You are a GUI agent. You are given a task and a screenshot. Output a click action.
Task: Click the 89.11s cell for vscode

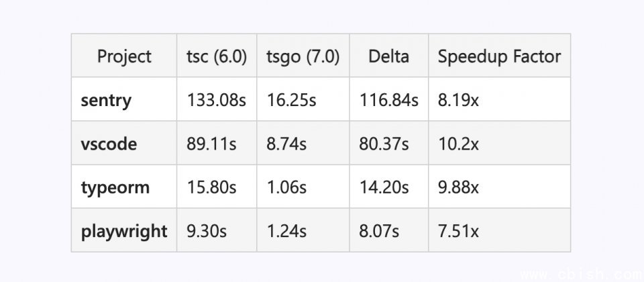(211, 144)
